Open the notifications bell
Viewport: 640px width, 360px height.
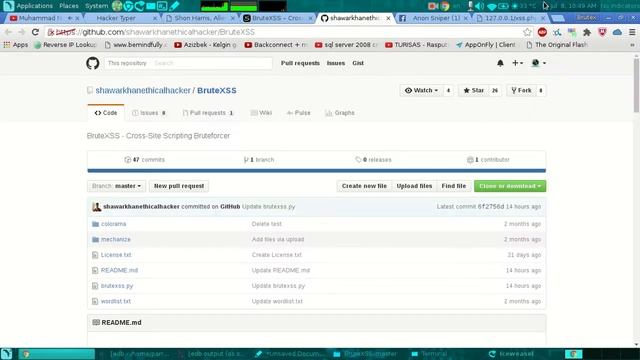point(500,63)
